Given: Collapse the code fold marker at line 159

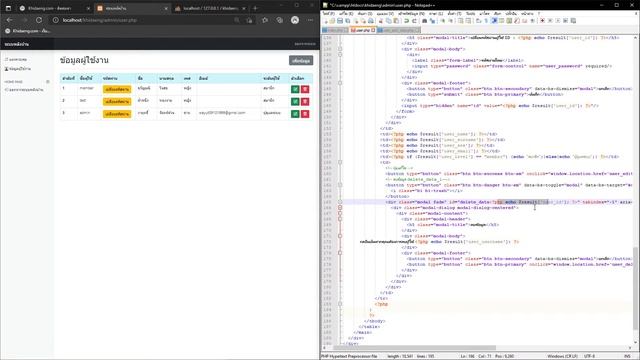Looking at the screenshot, I should tap(340, 162).
